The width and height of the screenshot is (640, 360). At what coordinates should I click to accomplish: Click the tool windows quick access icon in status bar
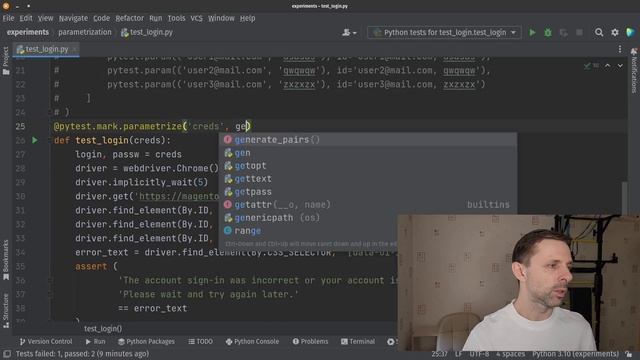[x=7, y=354]
